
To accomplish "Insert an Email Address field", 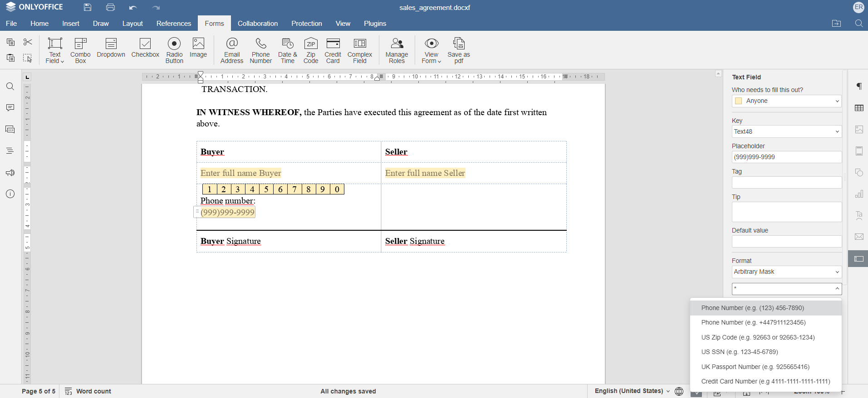I will [x=232, y=50].
